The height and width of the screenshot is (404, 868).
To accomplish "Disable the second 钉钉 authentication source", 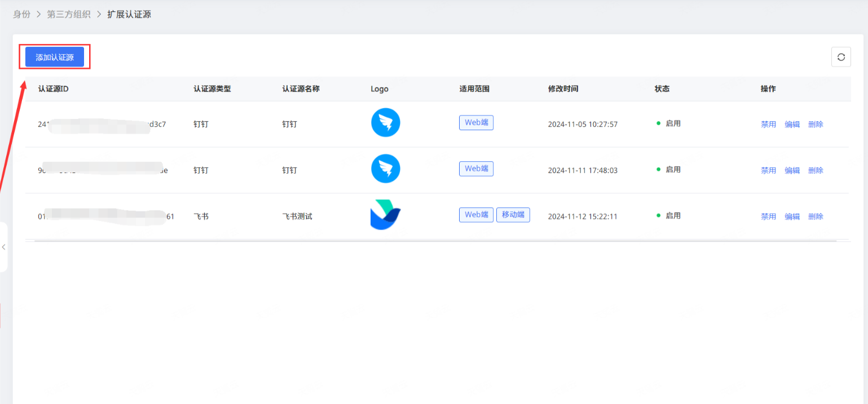I will click(768, 170).
